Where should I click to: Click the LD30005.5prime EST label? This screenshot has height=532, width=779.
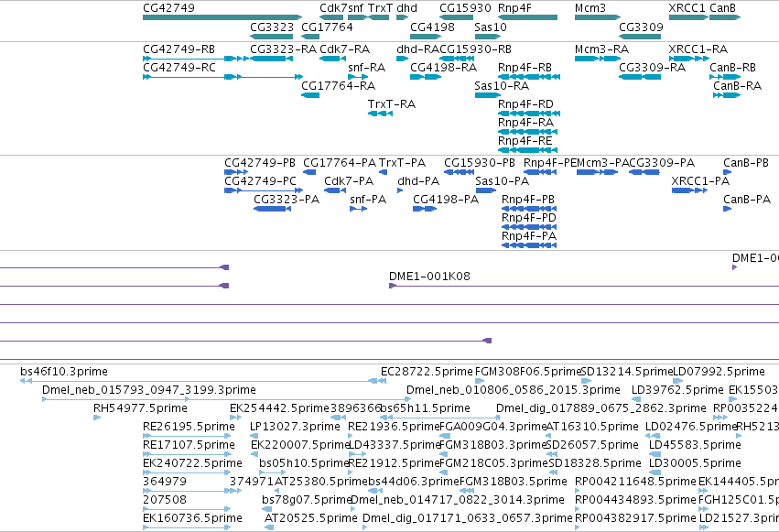695,464
